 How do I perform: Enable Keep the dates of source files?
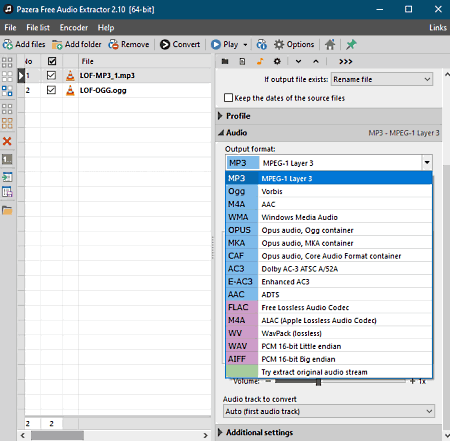coord(228,98)
